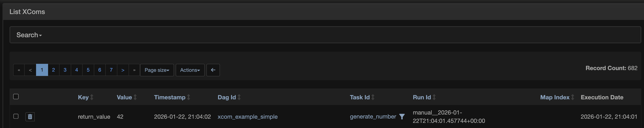Click the back arrow next to Actions
Image resolution: width=644 pixels, height=128 pixels.
pos(213,70)
